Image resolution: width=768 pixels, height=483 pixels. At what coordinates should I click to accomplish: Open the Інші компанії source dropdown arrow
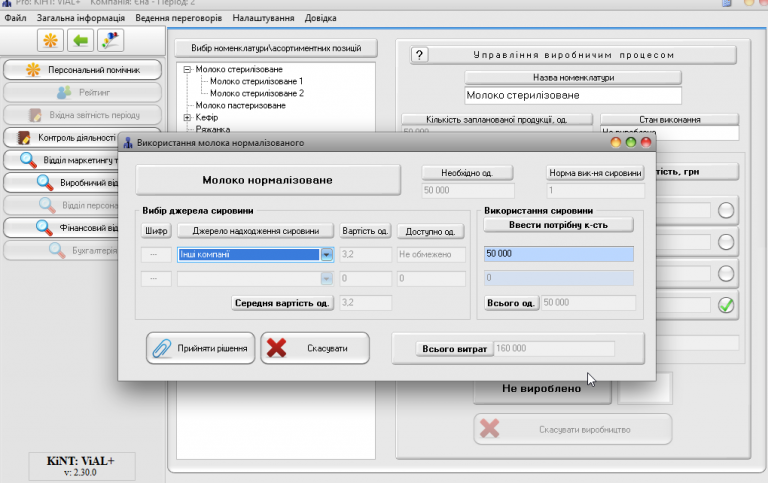tap(327, 255)
